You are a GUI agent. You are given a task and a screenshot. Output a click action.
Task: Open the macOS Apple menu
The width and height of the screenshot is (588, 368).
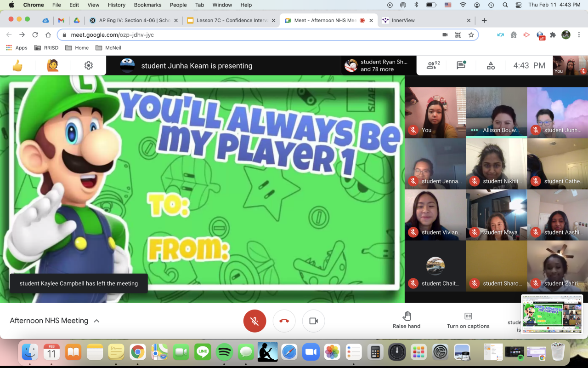click(11, 5)
